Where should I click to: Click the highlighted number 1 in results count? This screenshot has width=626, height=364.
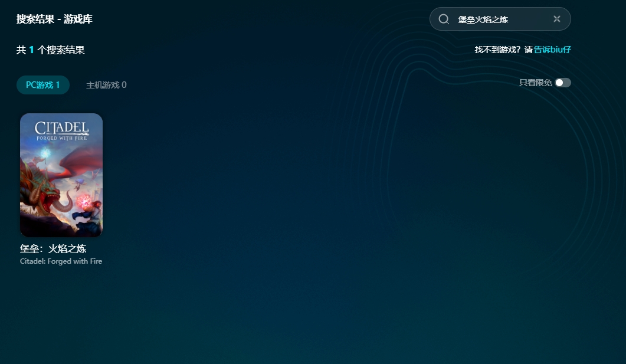click(x=31, y=50)
